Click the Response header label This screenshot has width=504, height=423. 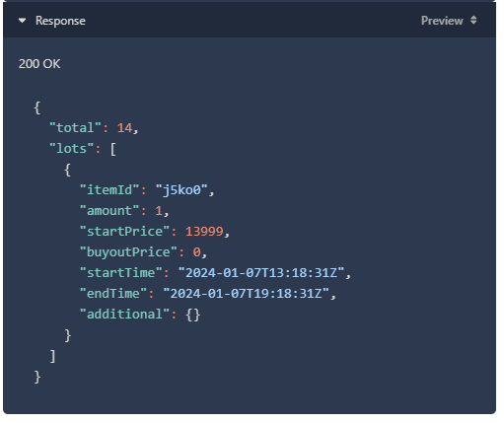(60, 21)
